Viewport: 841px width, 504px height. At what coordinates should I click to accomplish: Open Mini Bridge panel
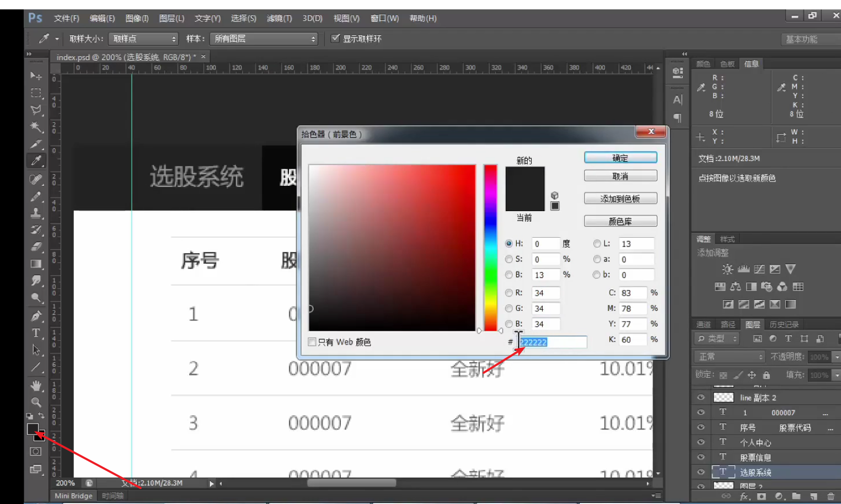(x=73, y=496)
